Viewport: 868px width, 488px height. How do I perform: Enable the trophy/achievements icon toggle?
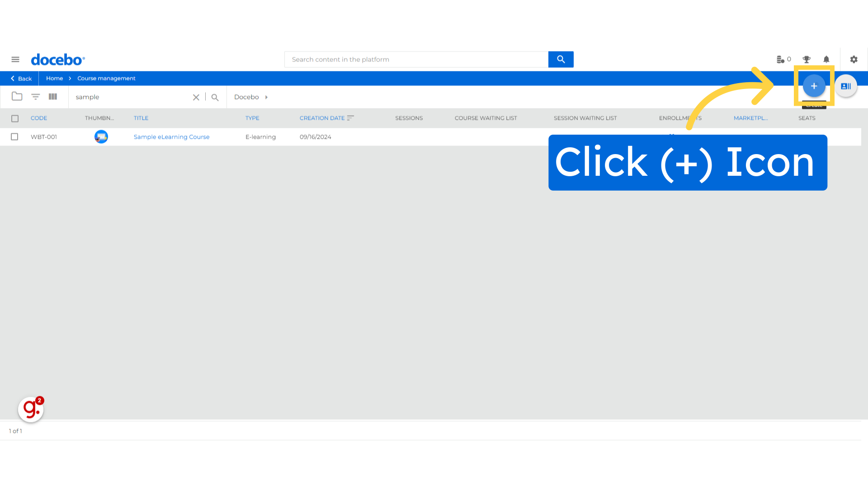point(806,59)
